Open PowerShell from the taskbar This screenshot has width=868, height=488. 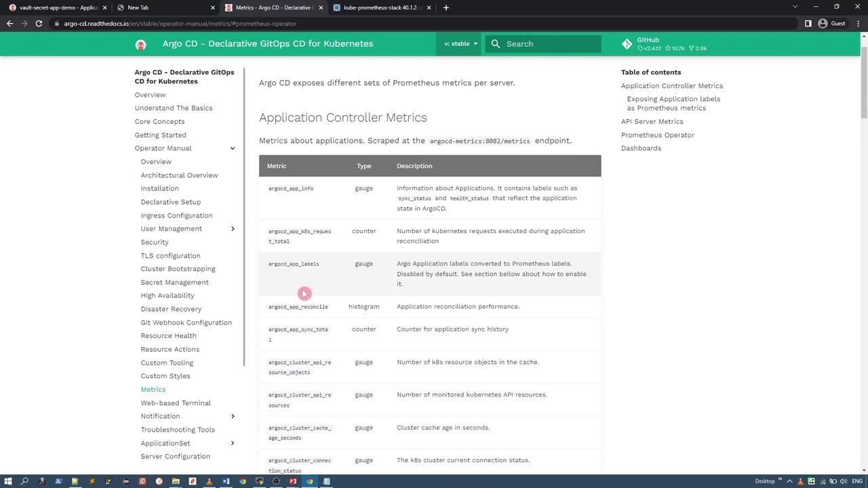coord(58,481)
